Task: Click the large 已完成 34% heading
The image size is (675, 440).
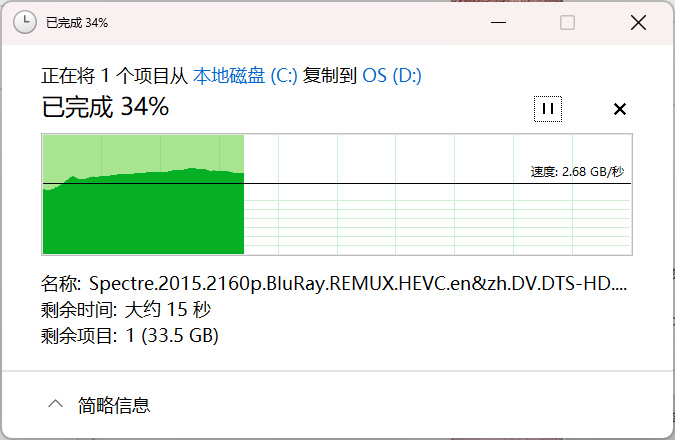Action: (105, 107)
